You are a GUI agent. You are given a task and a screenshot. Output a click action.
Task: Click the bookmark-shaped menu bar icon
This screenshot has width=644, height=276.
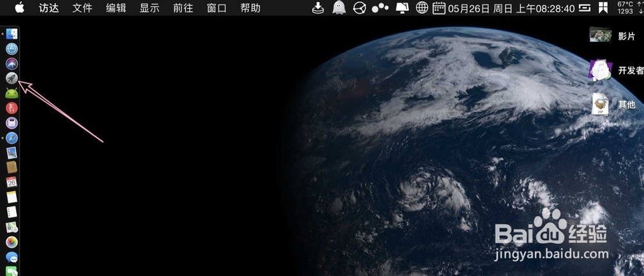click(603, 8)
